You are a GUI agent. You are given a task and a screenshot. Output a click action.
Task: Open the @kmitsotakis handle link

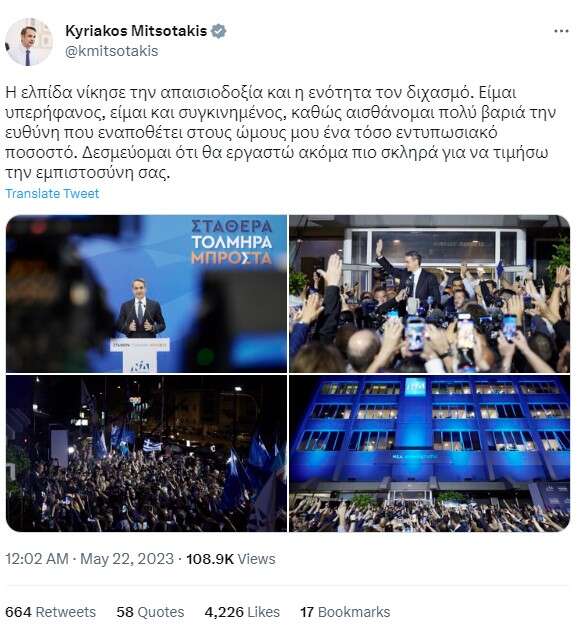click(x=111, y=51)
